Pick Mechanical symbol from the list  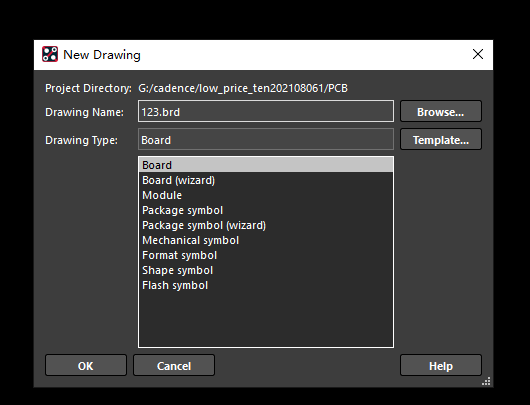[266, 240]
